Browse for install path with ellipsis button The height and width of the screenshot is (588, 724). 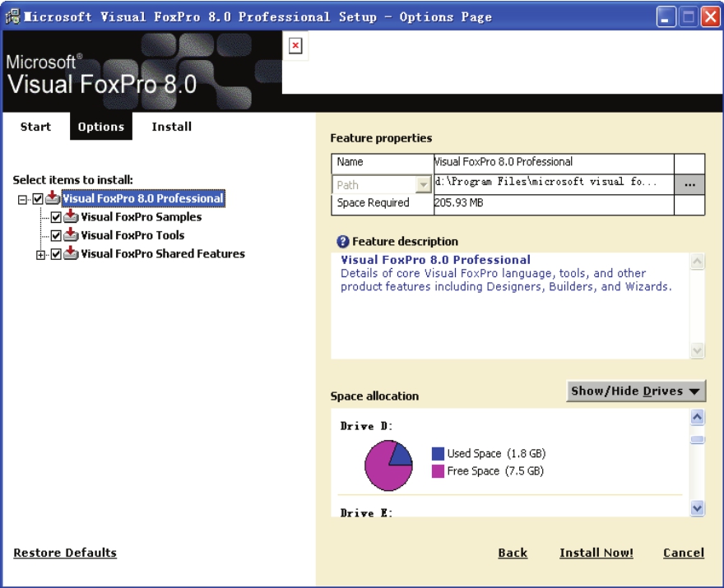pyautogui.click(x=689, y=184)
